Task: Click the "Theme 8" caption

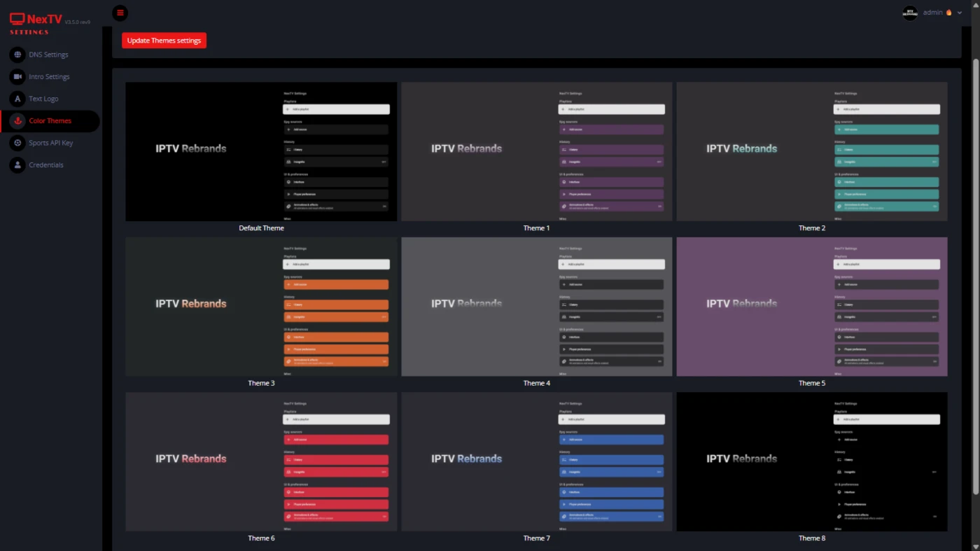Action: 812,538
